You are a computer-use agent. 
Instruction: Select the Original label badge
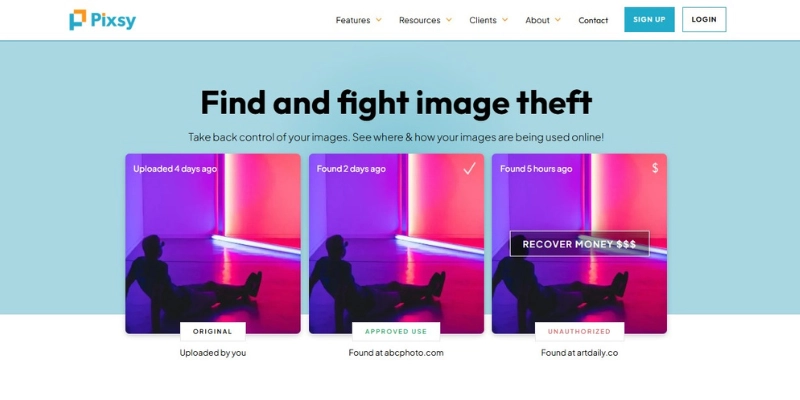coord(213,332)
